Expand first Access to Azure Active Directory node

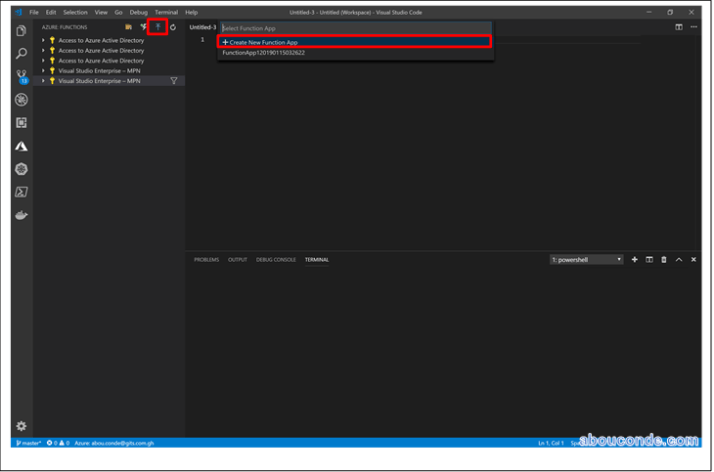point(44,40)
